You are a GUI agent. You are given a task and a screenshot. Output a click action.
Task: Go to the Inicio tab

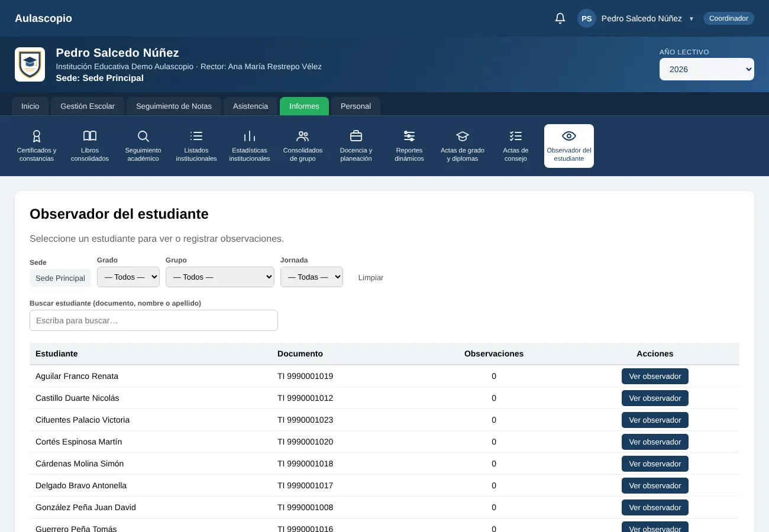pyautogui.click(x=30, y=106)
